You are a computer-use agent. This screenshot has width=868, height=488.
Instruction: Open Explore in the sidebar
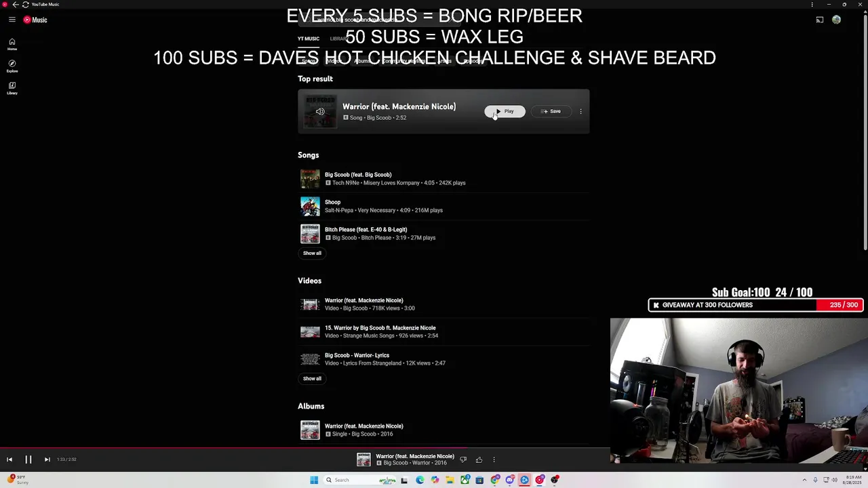click(12, 66)
